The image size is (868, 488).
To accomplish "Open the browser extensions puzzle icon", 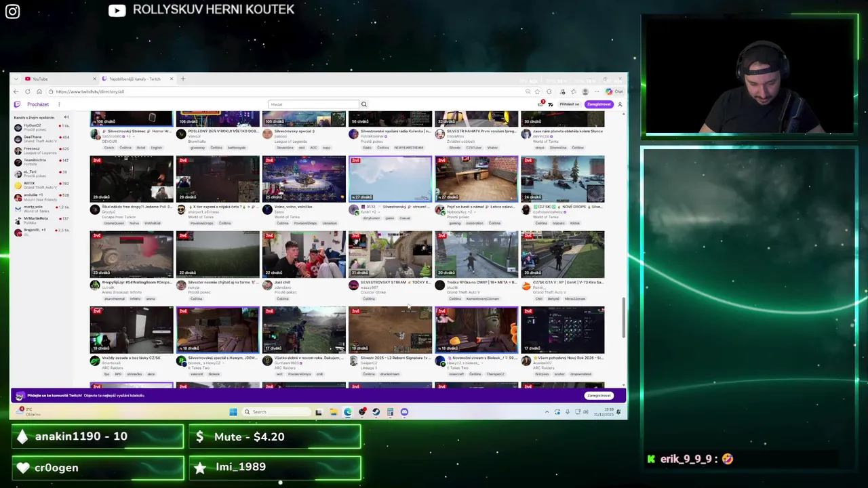I will [549, 91].
